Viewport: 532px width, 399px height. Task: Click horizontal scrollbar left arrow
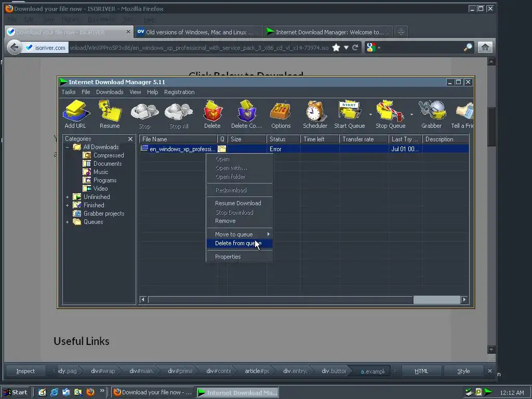pyautogui.click(x=143, y=299)
